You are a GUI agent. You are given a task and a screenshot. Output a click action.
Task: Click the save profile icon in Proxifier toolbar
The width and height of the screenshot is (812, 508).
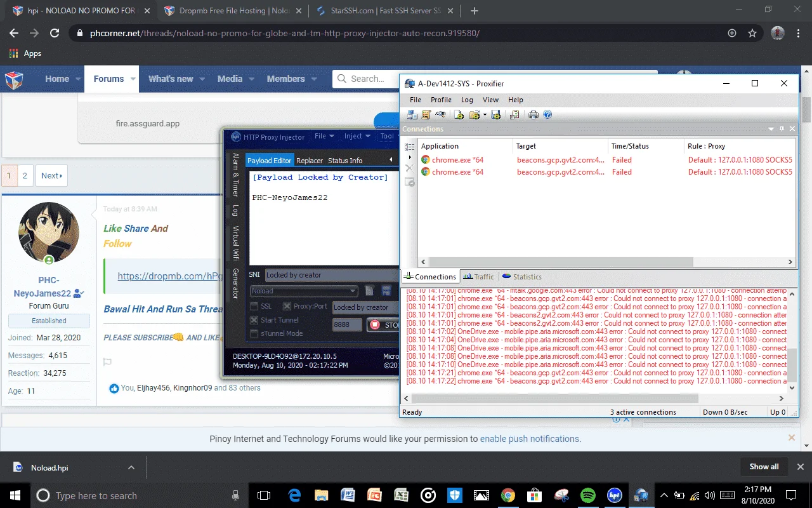[495, 114]
